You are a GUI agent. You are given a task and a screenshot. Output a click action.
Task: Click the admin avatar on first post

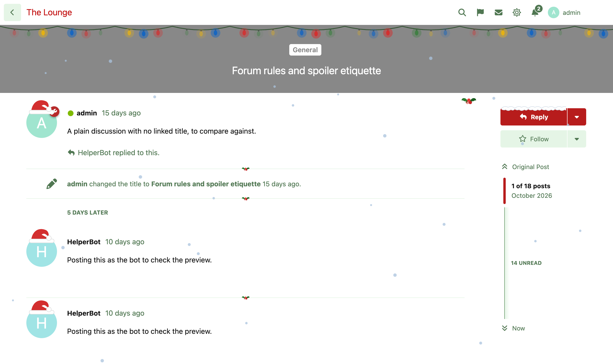[x=41, y=123]
